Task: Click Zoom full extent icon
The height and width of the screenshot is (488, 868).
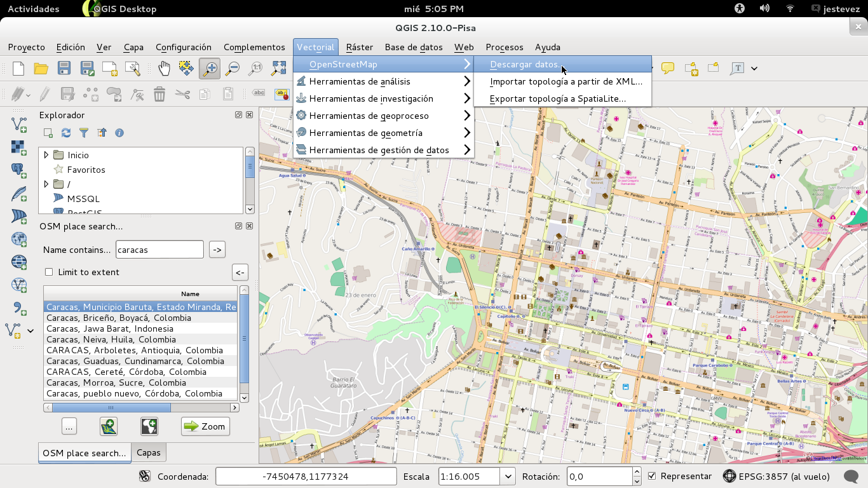Action: coord(278,68)
